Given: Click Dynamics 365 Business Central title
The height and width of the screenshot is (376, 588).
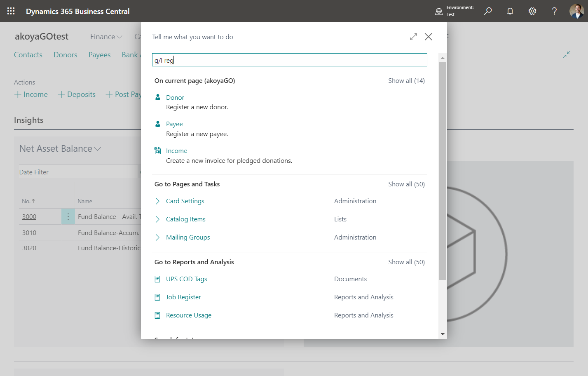Looking at the screenshot, I should [x=78, y=12].
